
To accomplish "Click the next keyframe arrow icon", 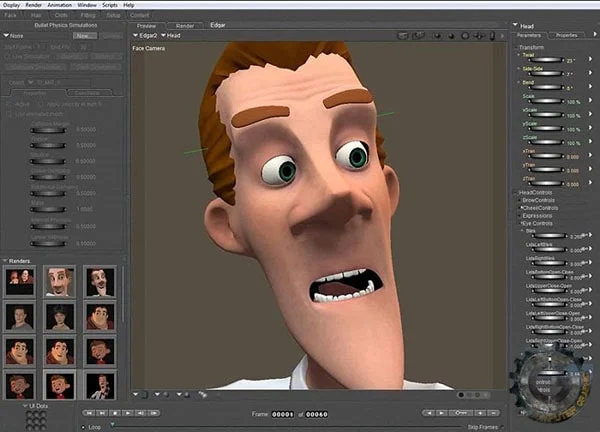I will point(442,413).
